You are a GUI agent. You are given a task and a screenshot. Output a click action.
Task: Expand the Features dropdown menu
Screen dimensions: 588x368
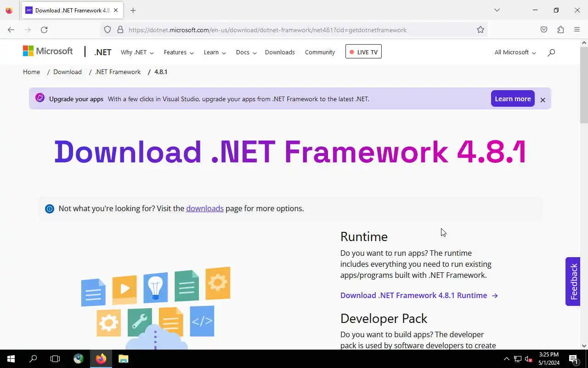[x=179, y=52]
